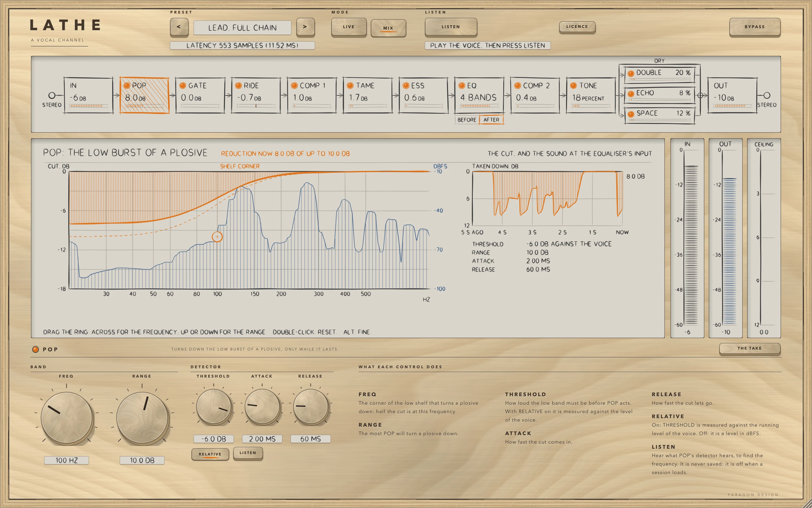Toggle the RIDE module power LED
The height and width of the screenshot is (508, 812).
coord(239,86)
